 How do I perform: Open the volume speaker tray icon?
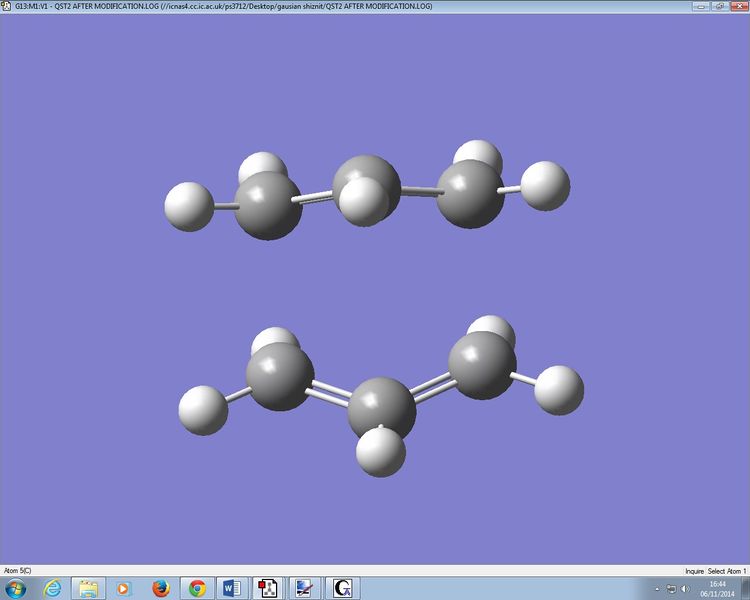tap(685, 589)
